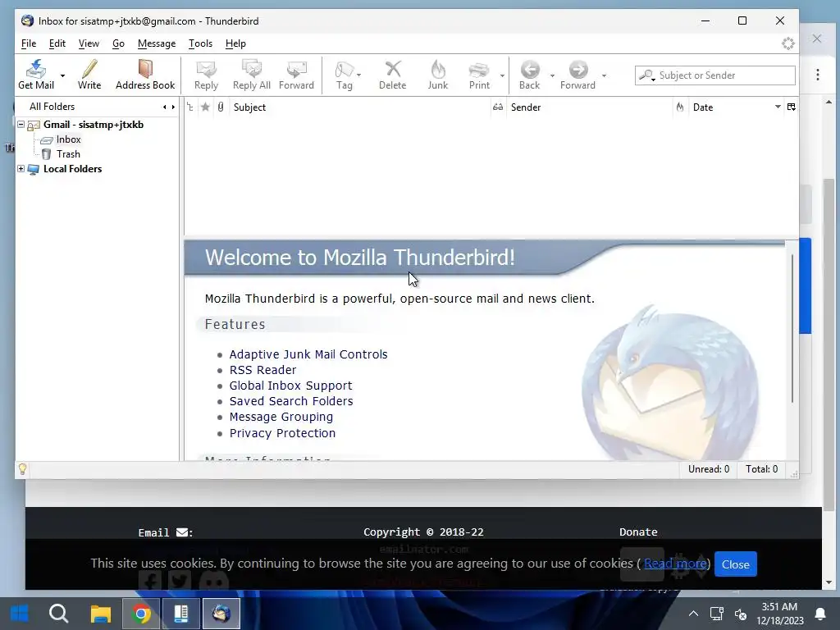The height and width of the screenshot is (630, 840).
Task: Click the Reply toolbar button
Action: point(206,75)
